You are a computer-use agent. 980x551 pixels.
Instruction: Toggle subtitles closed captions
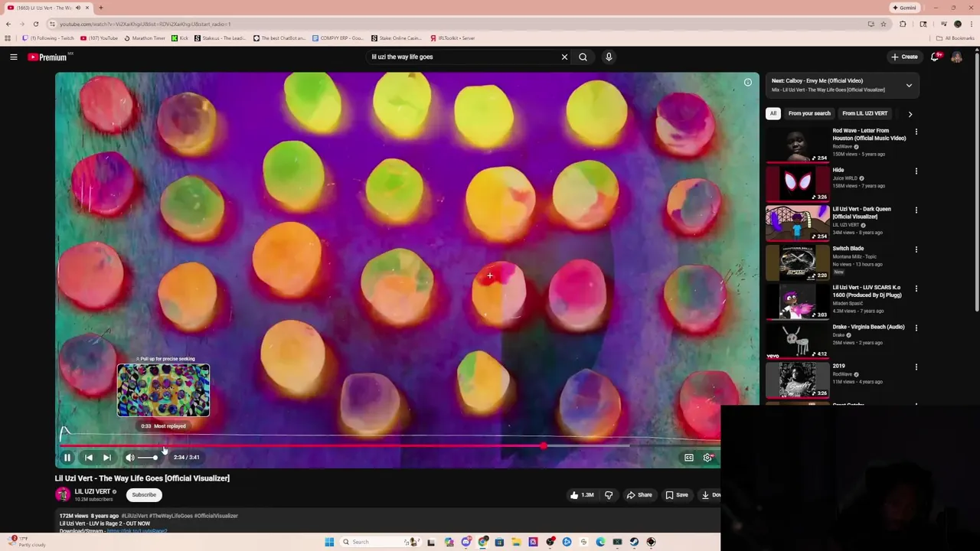coord(689,458)
